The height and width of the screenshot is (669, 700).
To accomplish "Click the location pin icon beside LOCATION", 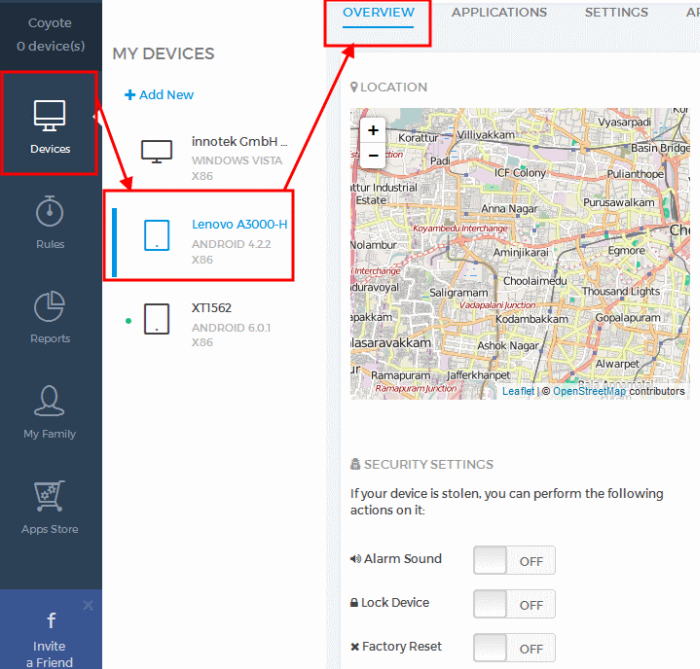I will (x=354, y=87).
